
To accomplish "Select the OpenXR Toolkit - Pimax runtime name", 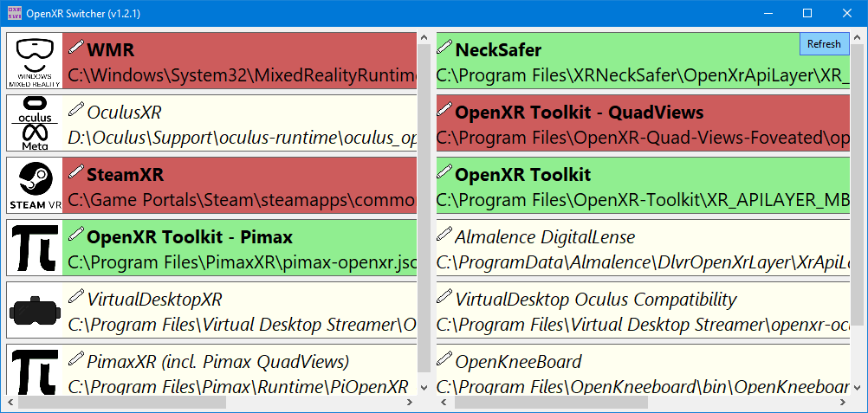I will [x=190, y=237].
